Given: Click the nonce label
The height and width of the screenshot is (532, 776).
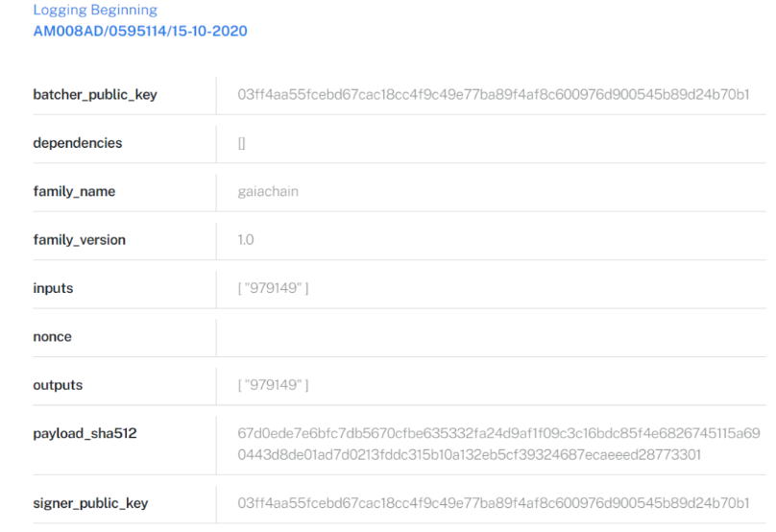Looking at the screenshot, I should (53, 337).
